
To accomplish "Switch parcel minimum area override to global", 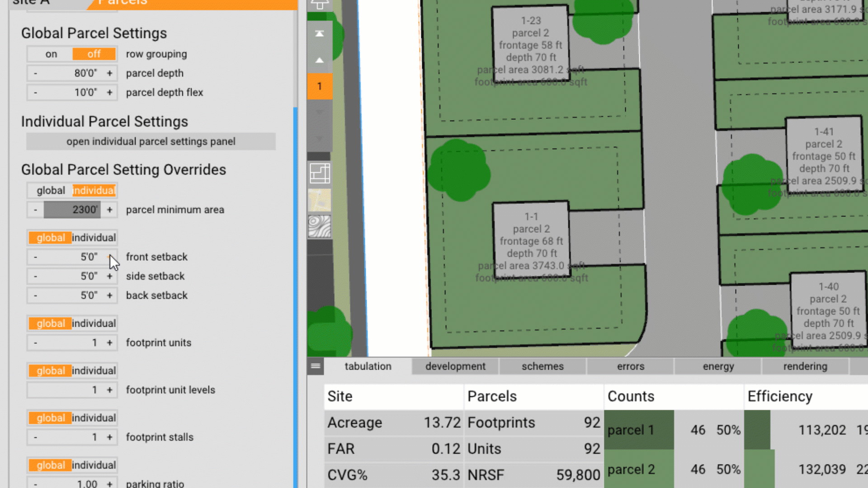I will pyautogui.click(x=51, y=191).
